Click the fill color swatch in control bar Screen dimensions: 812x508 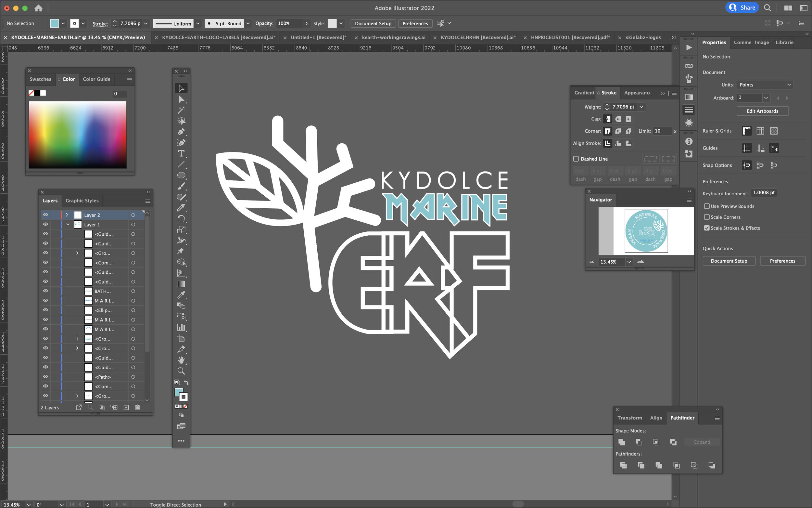point(54,23)
